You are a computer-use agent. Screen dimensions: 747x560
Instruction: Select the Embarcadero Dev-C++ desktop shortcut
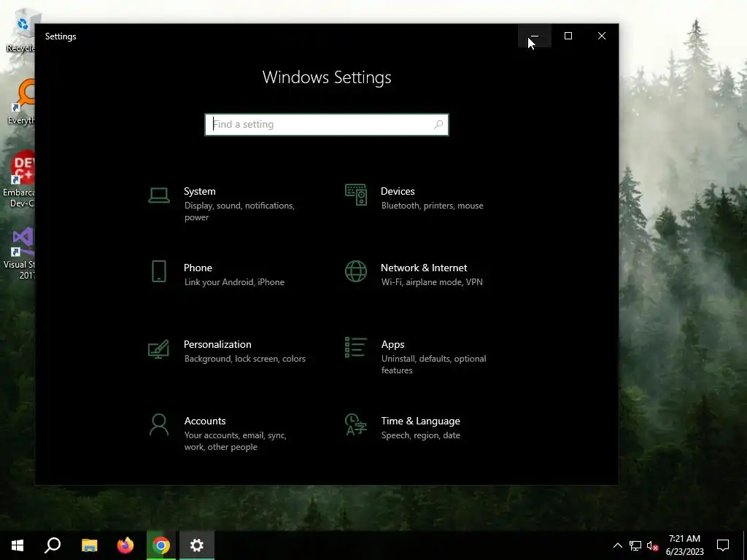click(20, 179)
